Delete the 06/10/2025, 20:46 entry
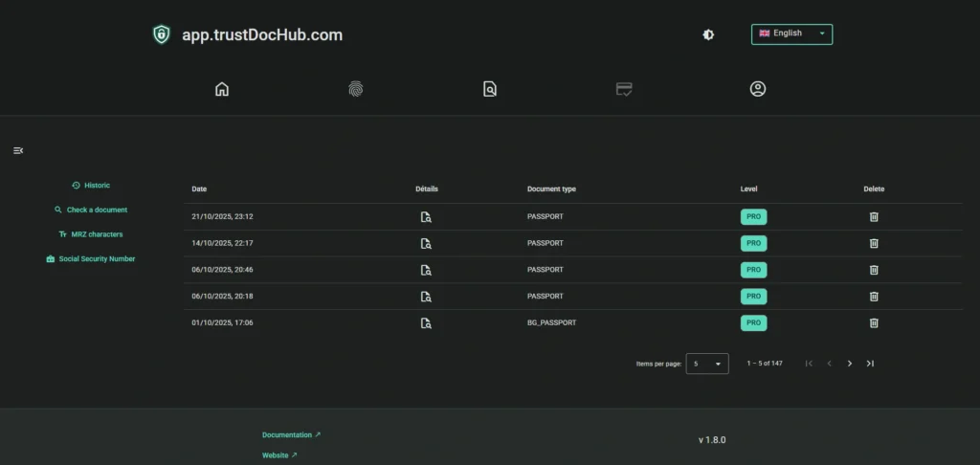980x465 pixels. (x=874, y=270)
